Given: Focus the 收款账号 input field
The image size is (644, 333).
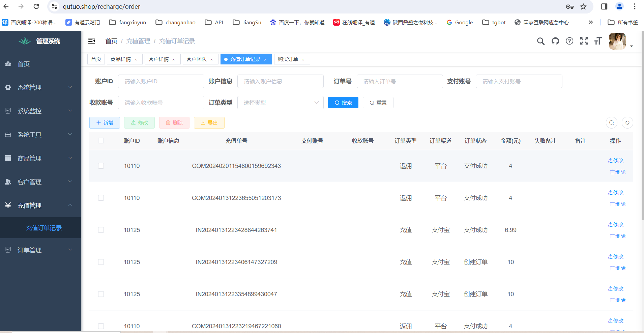Looking at the screenshot, I should tap(161, 103).
